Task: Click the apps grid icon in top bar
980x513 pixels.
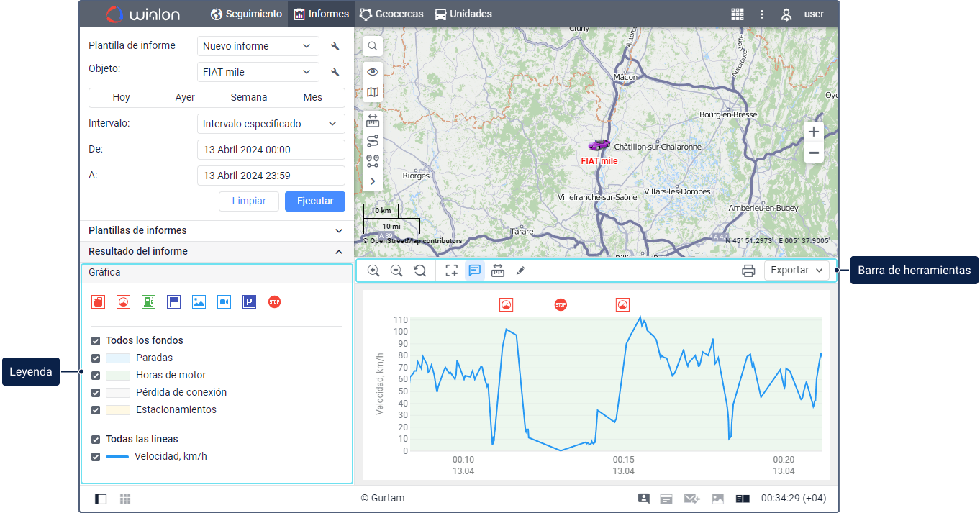Action: pos(737,14)
